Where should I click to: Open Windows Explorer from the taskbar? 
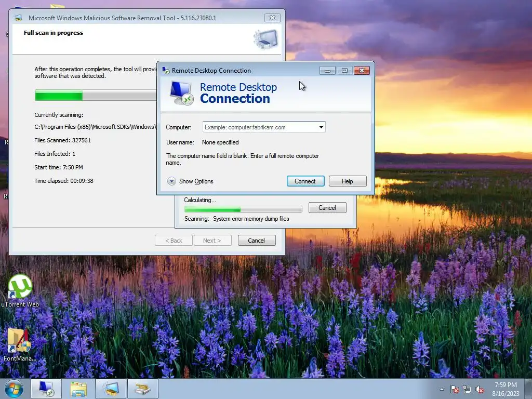[x=78, y=389]
